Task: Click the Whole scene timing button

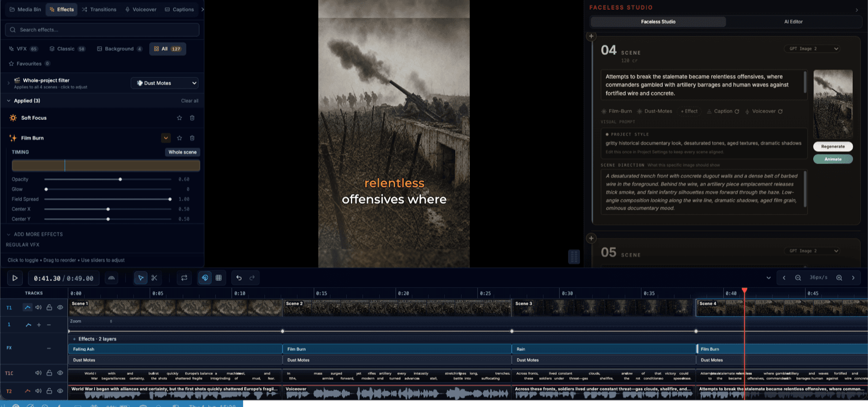Action: pyautogui.click(x=182, y=152)
